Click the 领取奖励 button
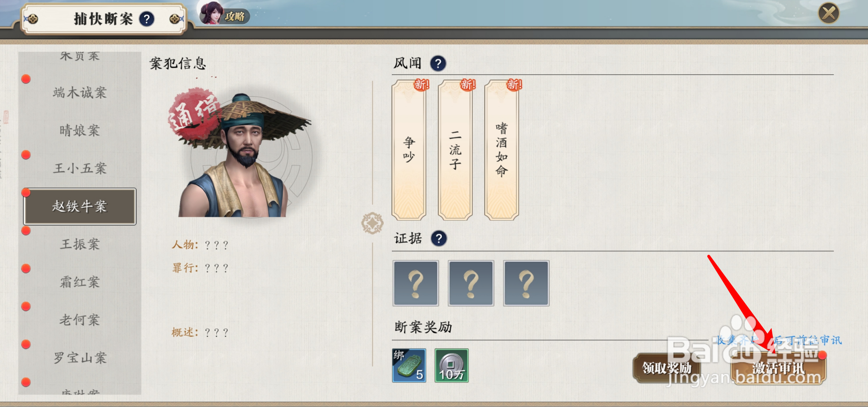 pos(667,368)
